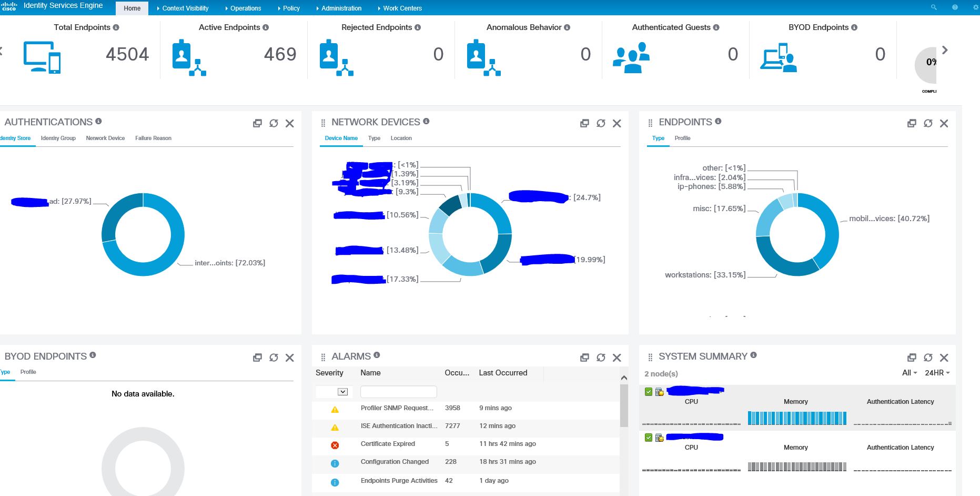Click Anomalous Behavior info icon

pos(567,27)
